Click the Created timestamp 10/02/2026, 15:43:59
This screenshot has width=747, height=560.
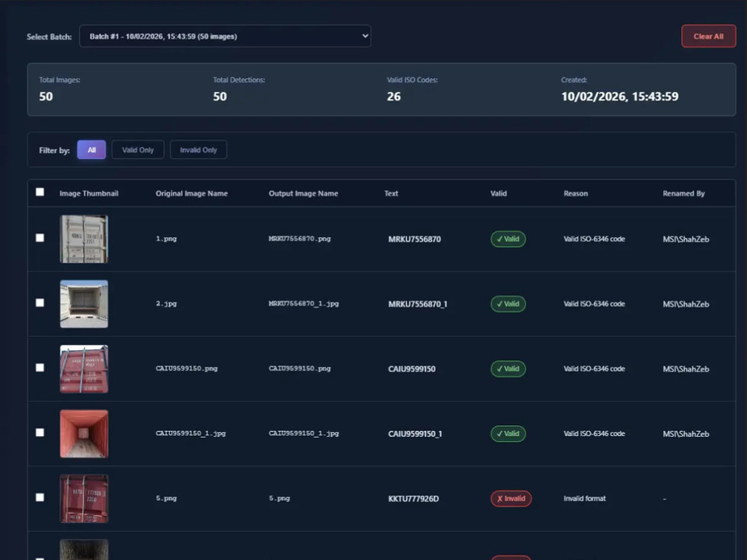(620, 96)
